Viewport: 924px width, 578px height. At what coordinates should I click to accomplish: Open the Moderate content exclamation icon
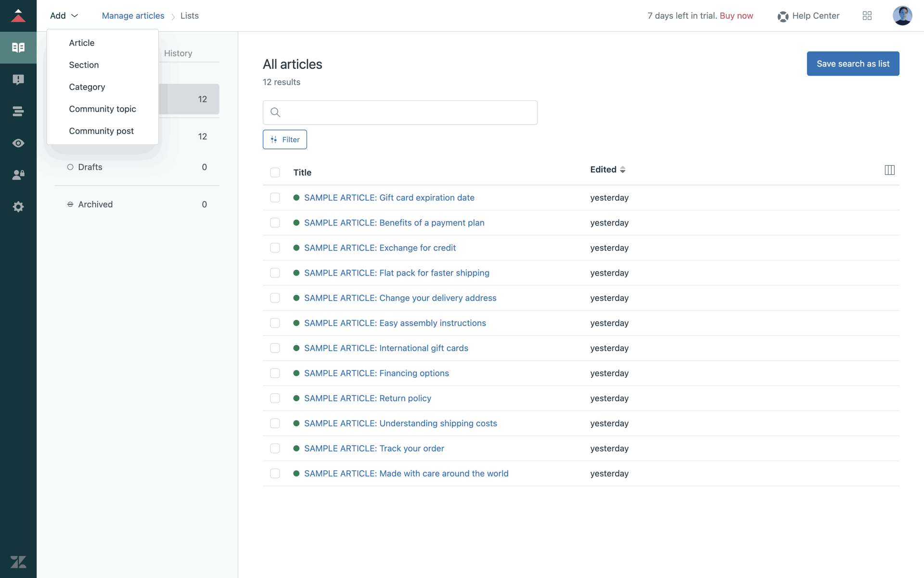tap(18, 79)
